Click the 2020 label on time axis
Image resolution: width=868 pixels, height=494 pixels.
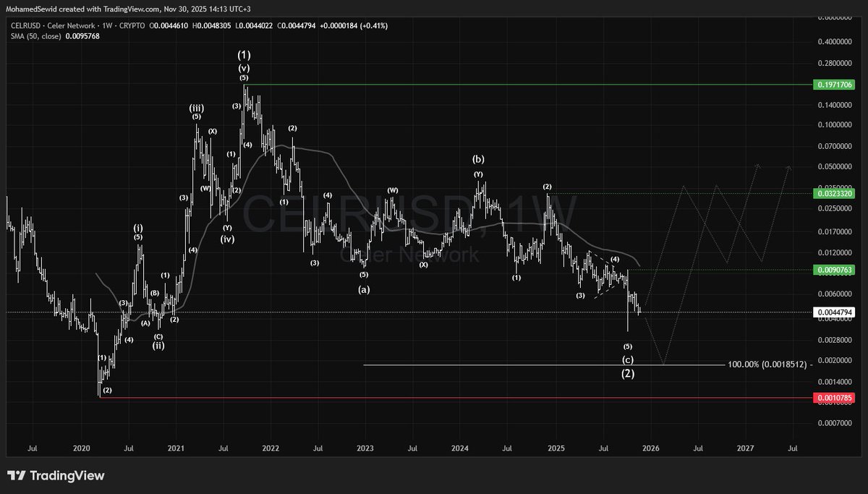81,448
